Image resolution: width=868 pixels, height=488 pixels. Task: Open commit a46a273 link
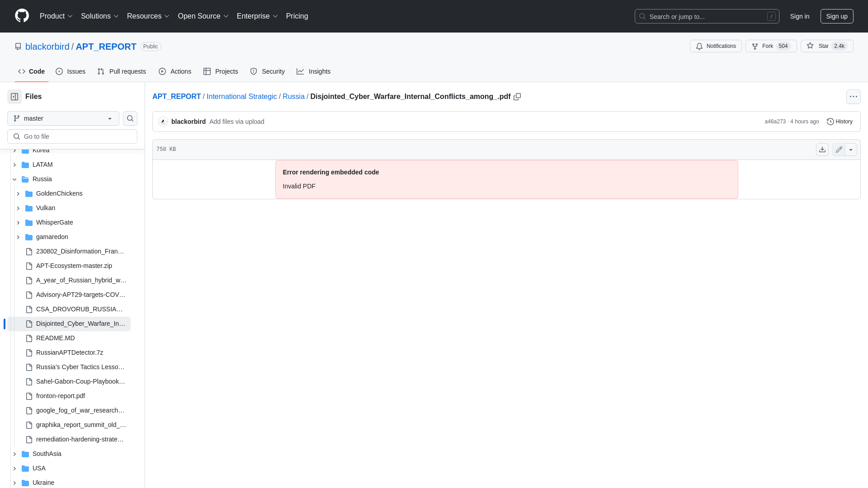775,122
